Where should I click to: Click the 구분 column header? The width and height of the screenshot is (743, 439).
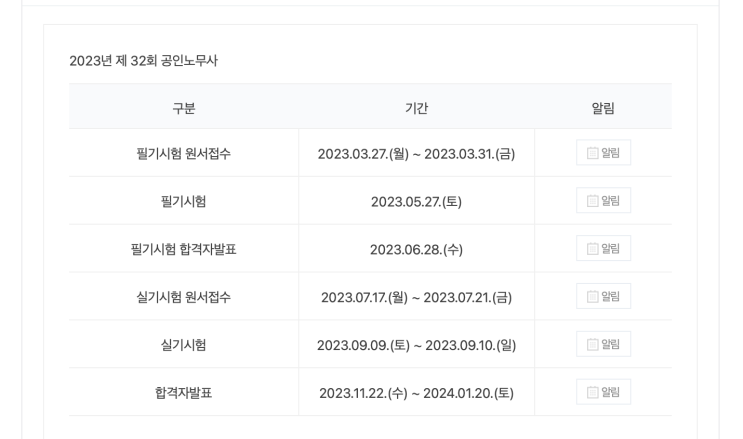183,108
